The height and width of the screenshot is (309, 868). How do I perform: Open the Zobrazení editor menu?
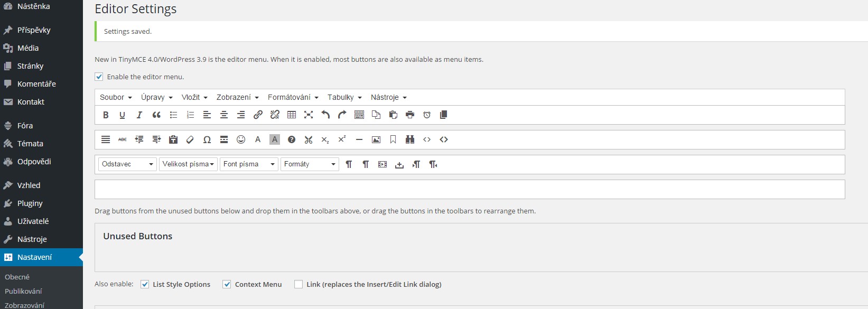point(238,97)
